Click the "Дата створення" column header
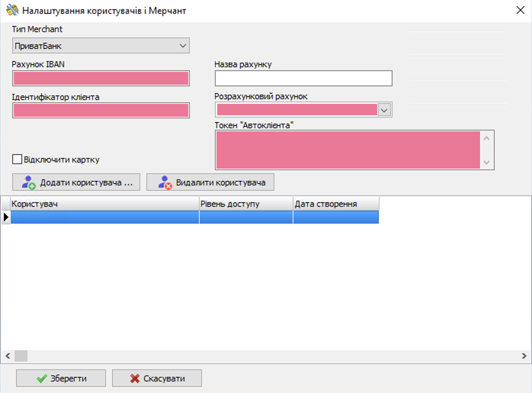532x393 pixels. point(335,203)
